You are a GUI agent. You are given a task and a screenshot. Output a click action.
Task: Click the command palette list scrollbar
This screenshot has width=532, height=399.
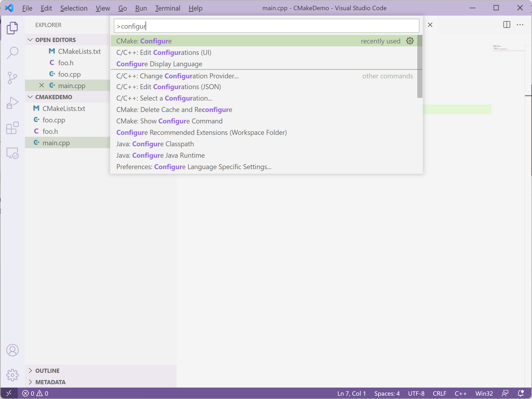[x=420, y=66]
